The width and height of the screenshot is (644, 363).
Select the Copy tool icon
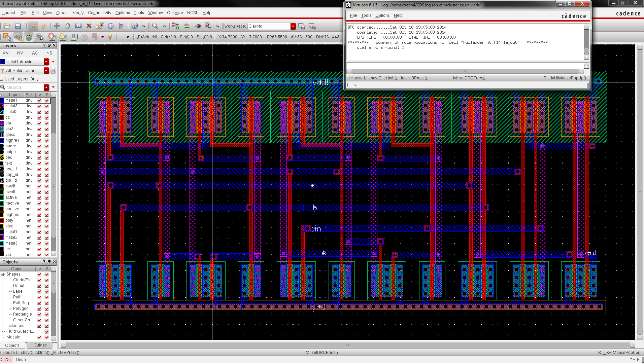click(x=68, y=26)
